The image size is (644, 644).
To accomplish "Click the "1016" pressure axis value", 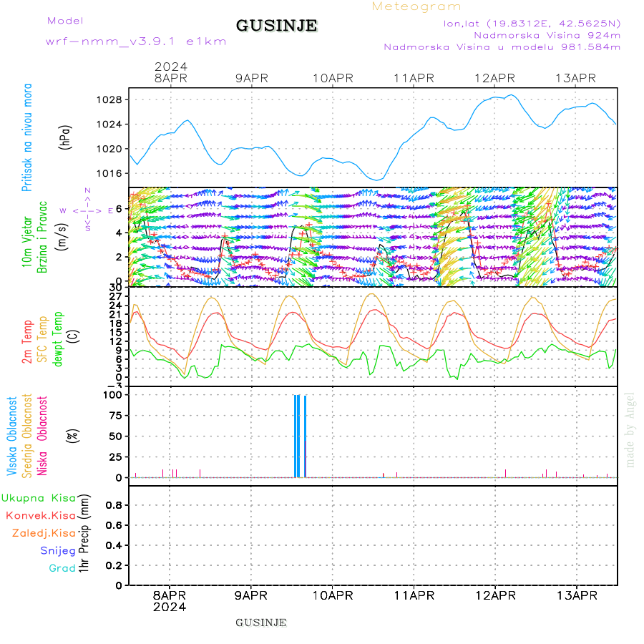I will point(109,173).
